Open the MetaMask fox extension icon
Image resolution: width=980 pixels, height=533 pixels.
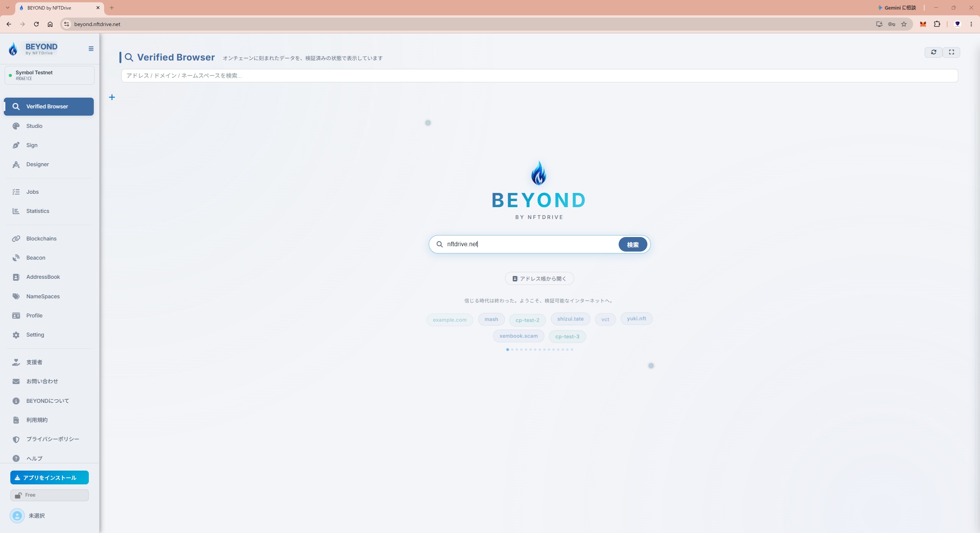point(923,24)
